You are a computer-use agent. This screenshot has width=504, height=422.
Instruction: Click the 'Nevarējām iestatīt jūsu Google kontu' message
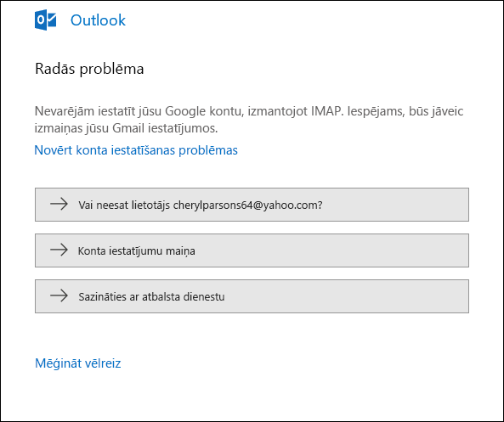coord(249,120)
